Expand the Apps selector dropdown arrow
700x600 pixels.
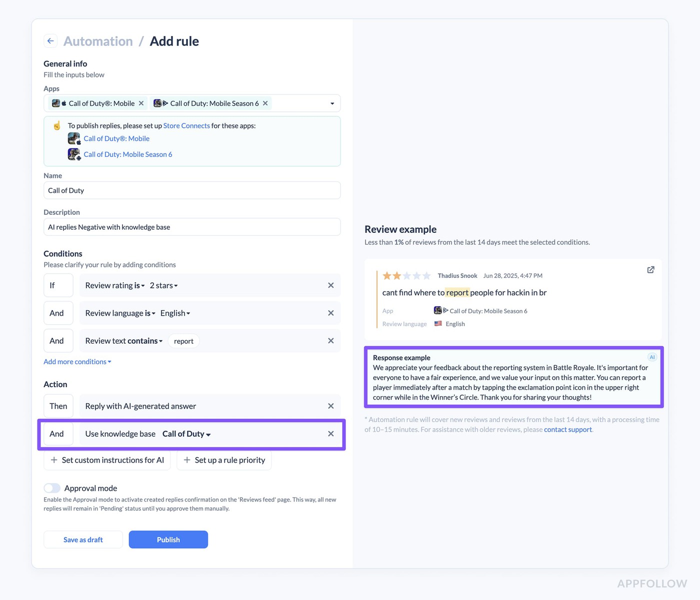click(x=332, y=103)
